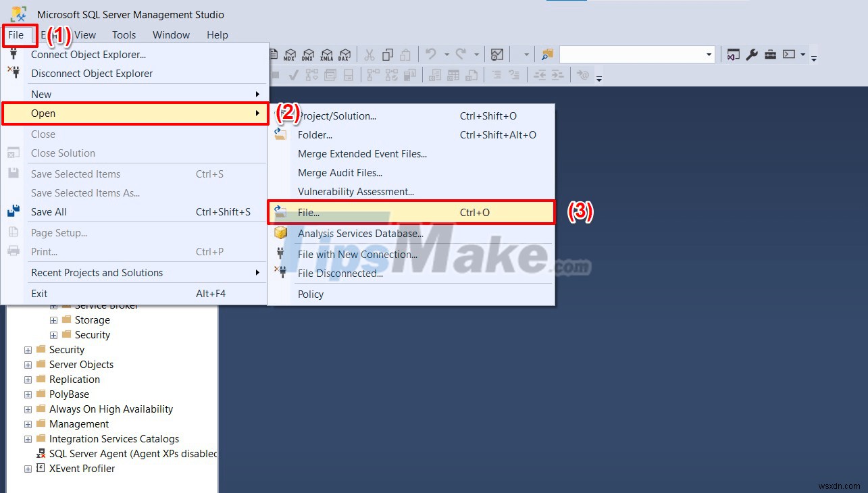Open the Tools menu

124,34
